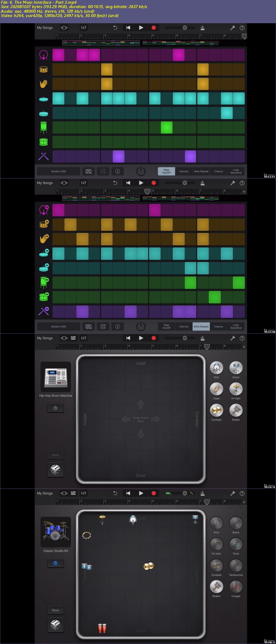Pick the Congas icon in the Classic Studio Kit list
Image resolution: width=276 pixels, height=644 pixels.
[x=236, y=587]
